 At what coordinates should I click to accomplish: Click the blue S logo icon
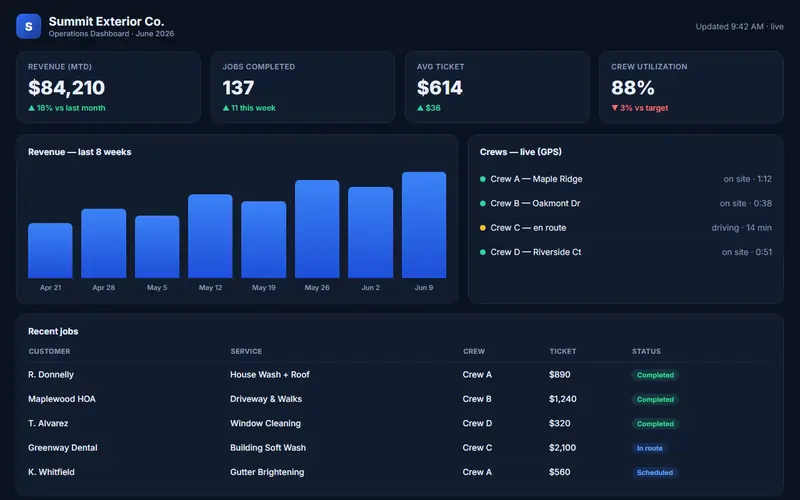point(29,27)
